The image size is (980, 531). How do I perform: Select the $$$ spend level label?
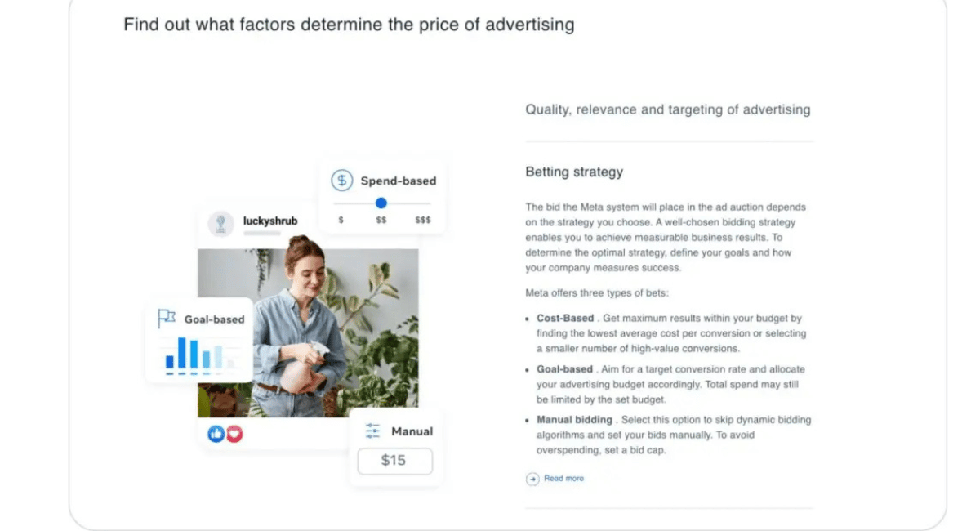(423, 221)
